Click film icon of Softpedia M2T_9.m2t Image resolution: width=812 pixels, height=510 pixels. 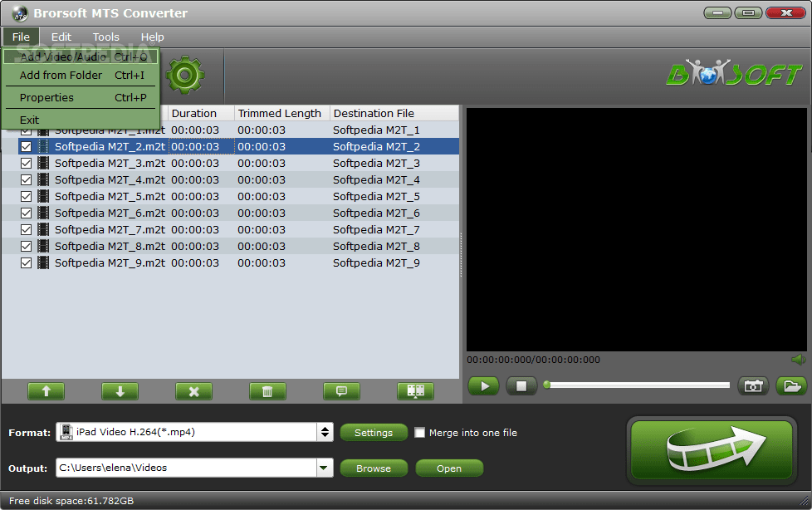44,262
